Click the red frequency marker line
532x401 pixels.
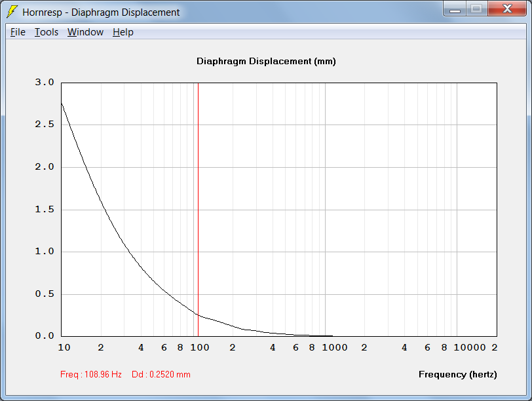tap(198, 209)
